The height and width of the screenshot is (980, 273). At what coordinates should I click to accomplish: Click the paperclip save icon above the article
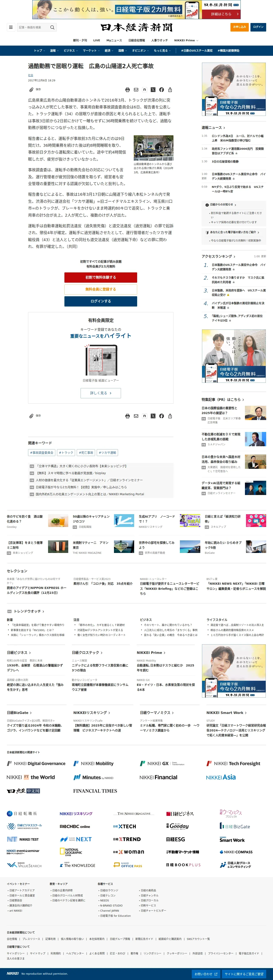tap(31, 90)
